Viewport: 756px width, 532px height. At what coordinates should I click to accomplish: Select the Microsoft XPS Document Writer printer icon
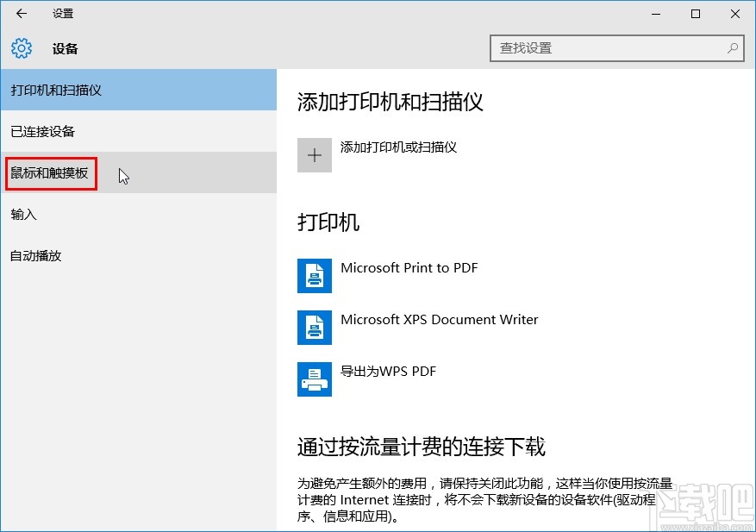tap(315, 328)
